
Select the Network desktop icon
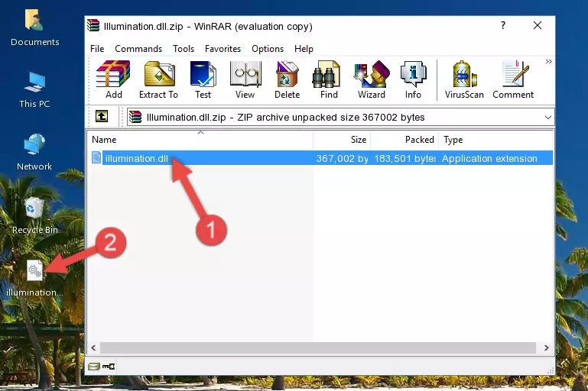pyautogui.click(x=34, y=152)
